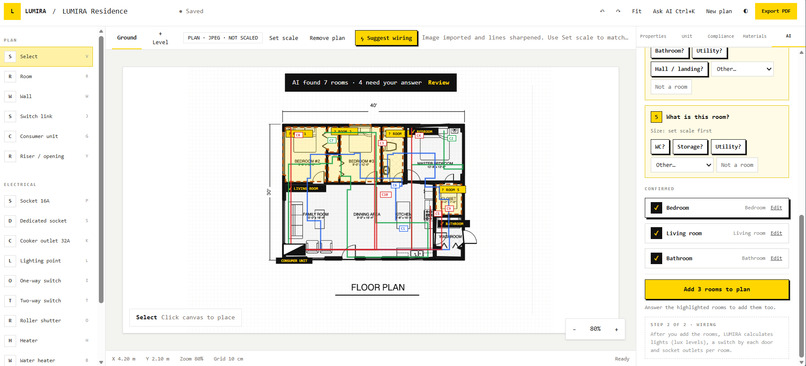Uncheck the Living room confirmed checkbox

coord(656,233)
